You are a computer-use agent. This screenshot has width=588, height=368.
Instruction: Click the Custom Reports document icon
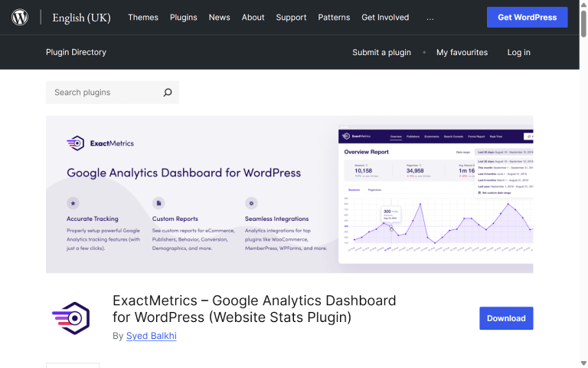(x=158, y=203)
